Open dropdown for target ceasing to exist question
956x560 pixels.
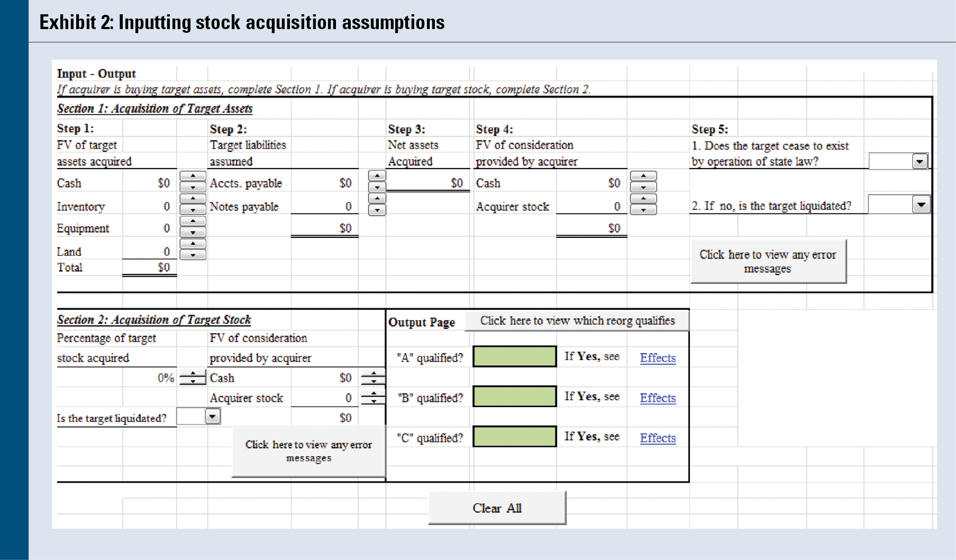coord(919,161)
